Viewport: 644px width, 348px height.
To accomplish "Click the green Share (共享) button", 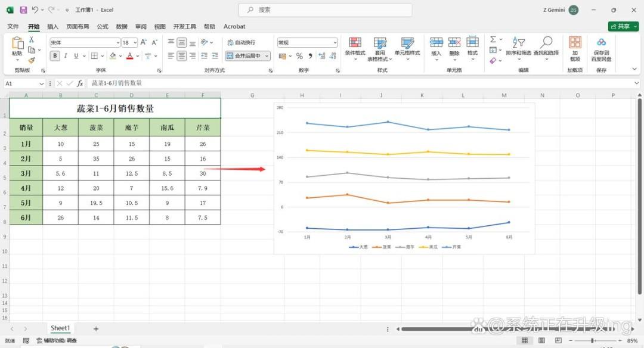I will (623, 26).
